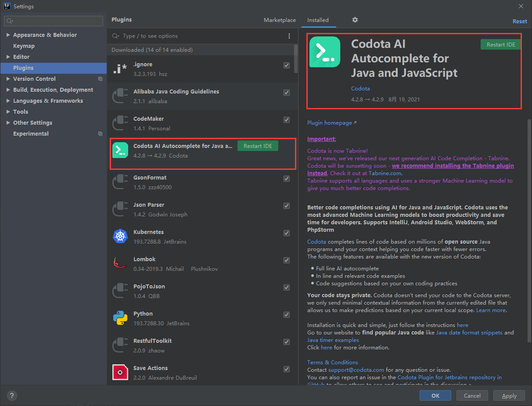This screenshot has width=532, height=406.
Task: Toggle the Save Actions plugin checkbox
Action: click(x=287, y=369)
